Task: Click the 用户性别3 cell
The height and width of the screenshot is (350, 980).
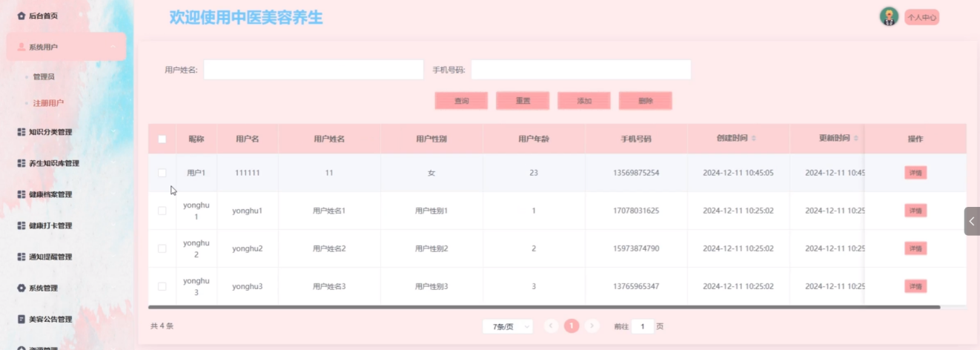Action: (x=431, y=286)
